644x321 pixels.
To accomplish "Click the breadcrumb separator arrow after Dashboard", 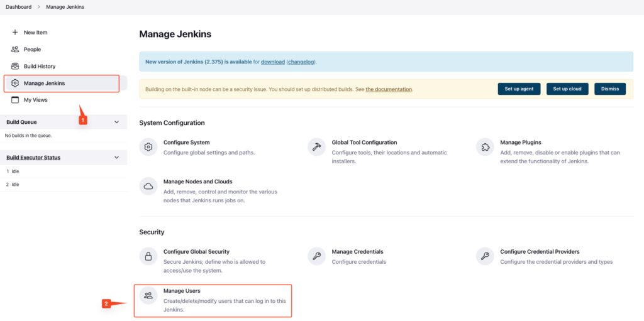I will click(x=38, y=7).
